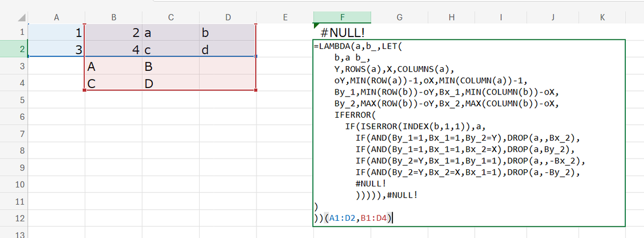
Task: Click empty cell D3 in red range
Action: [x=228, y=67]
